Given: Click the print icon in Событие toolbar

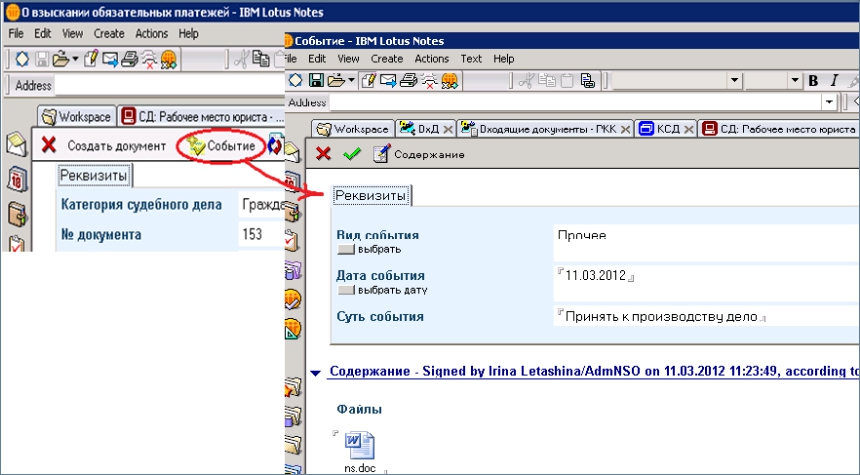Looking at the screenshot, I should click(x=408, y=80).
